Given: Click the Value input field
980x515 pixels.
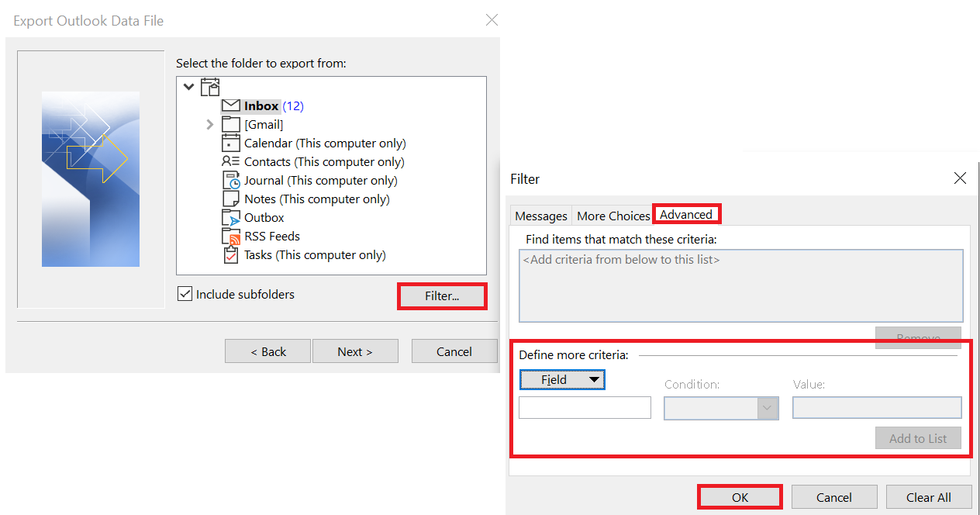Looking at the screenshot, I should 877,408.
